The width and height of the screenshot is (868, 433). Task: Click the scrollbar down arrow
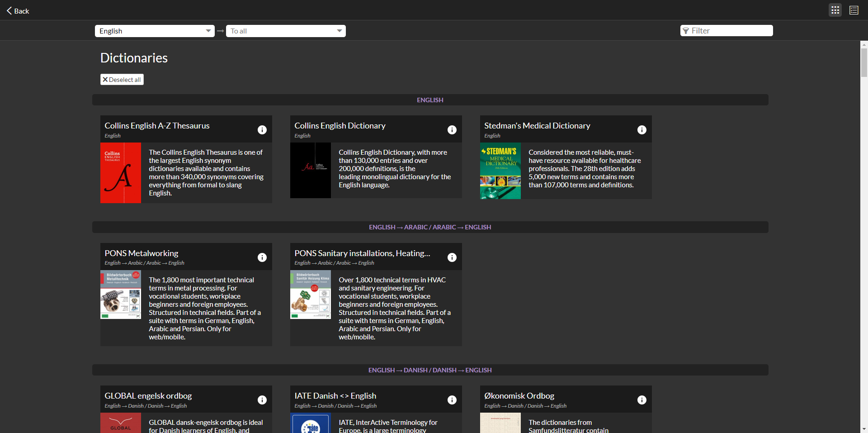click(x=864, y=428)
